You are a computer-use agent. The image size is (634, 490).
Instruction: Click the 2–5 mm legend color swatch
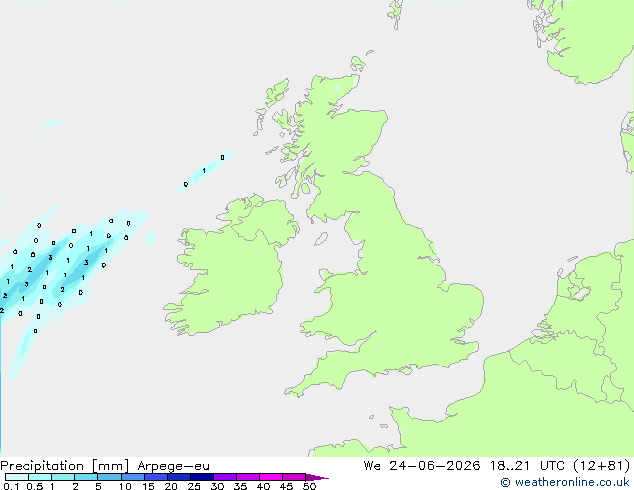point(86,477)
